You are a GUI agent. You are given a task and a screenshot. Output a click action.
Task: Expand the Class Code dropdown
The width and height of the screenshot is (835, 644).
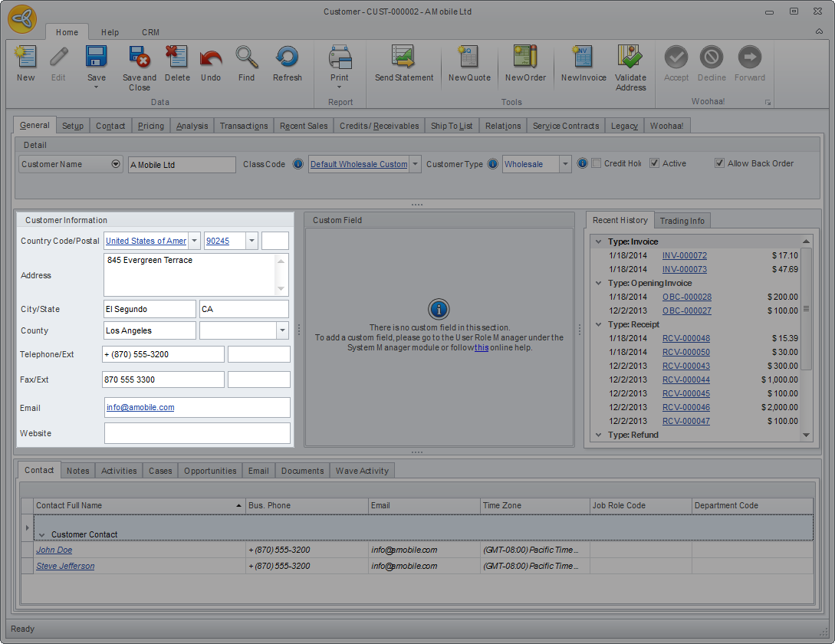415,164
